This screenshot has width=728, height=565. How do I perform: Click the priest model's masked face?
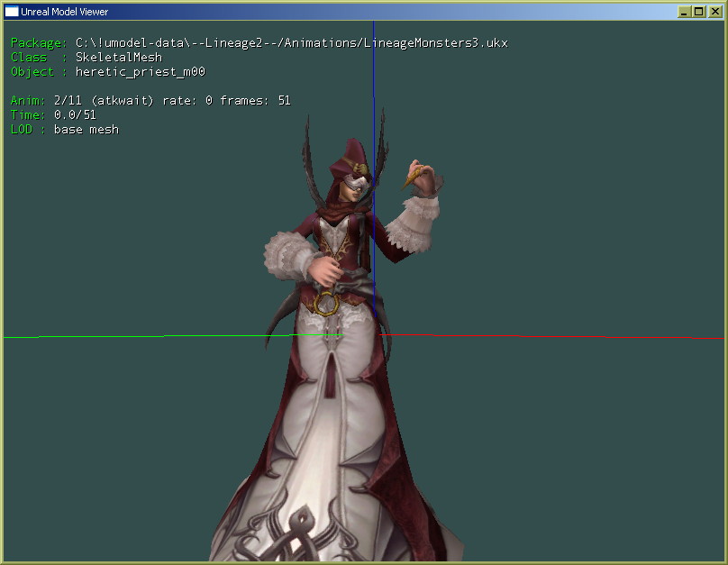point(355,186)
